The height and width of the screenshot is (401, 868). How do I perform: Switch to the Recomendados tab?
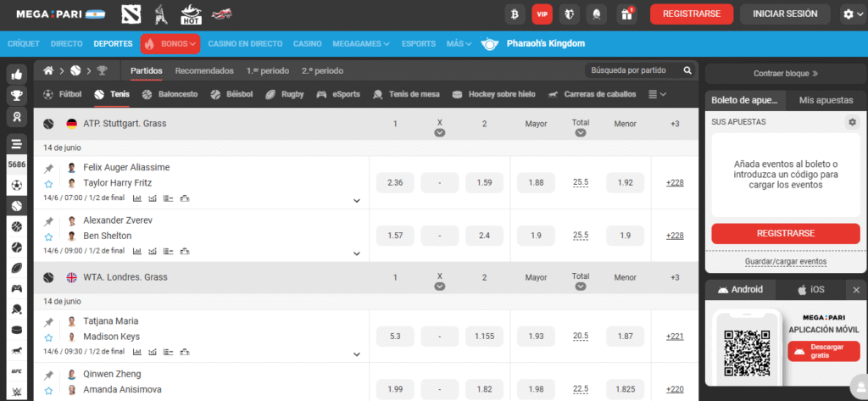tap(204, 71)
